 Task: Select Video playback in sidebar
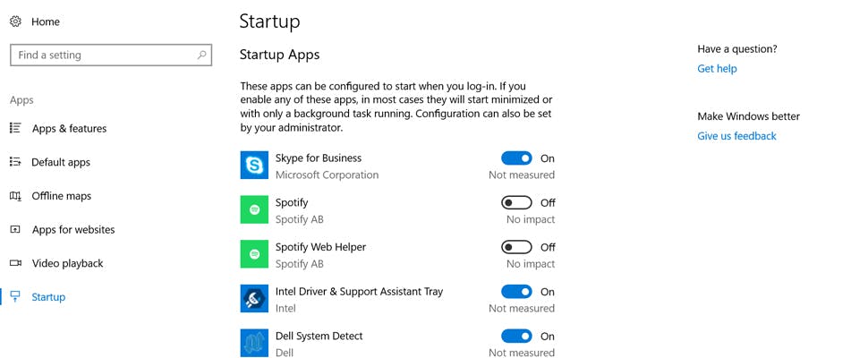(x=67, y=263)
